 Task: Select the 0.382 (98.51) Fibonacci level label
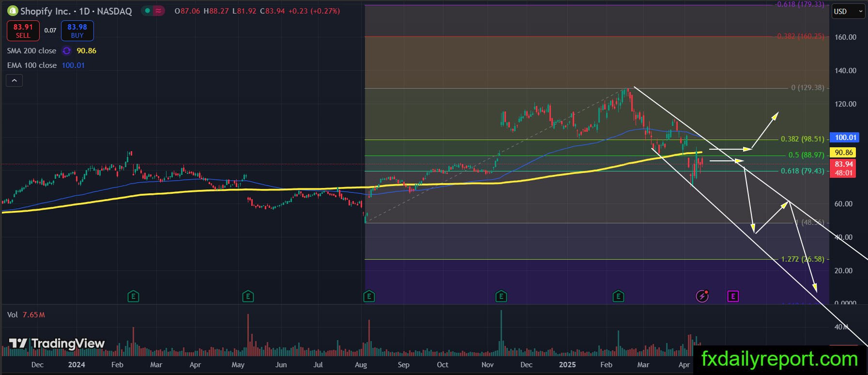(803, 139)
